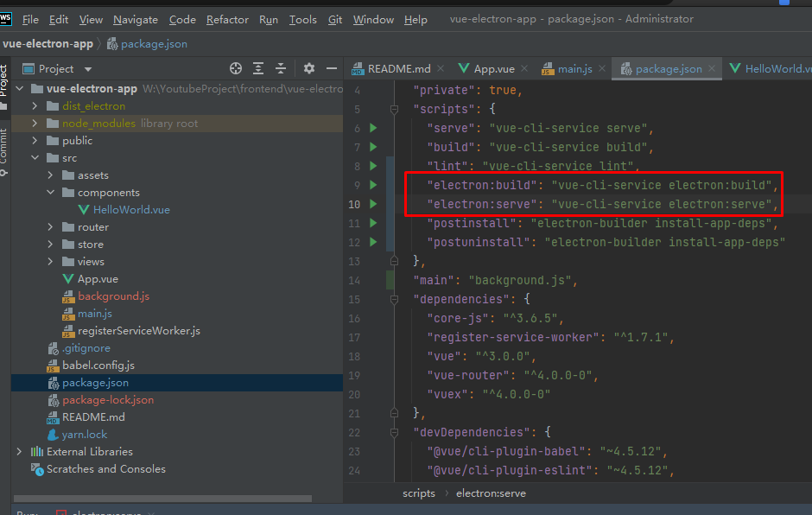Open the Project view dropdown

click(x=88, y=69)
